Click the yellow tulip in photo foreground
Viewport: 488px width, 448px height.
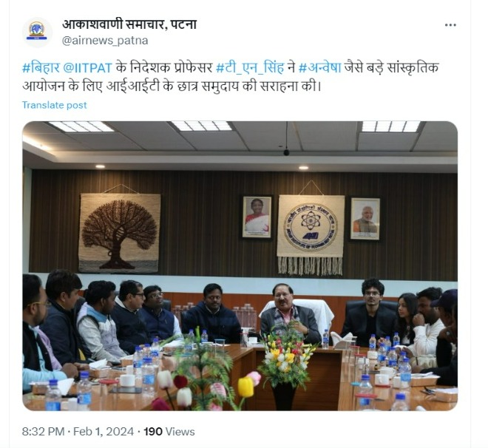[245, 387]
